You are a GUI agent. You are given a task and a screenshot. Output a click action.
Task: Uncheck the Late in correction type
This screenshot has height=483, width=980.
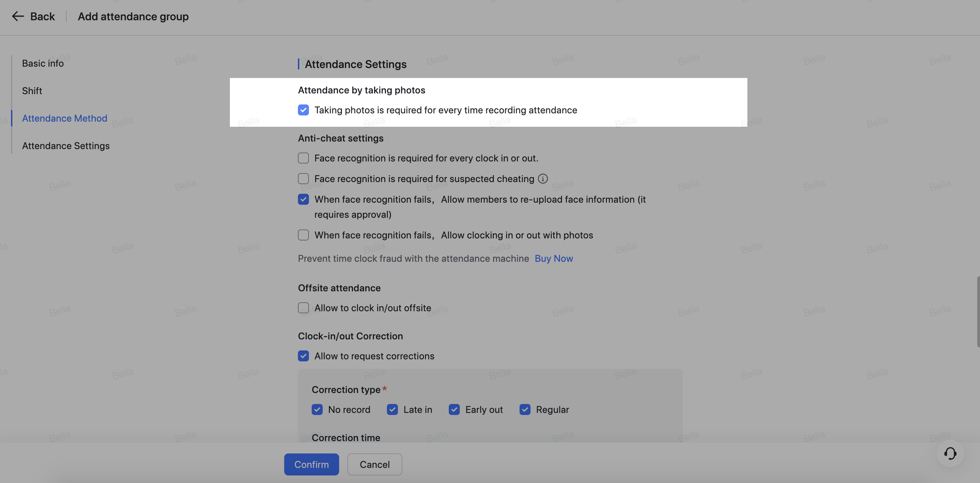[x=392, y=409]
